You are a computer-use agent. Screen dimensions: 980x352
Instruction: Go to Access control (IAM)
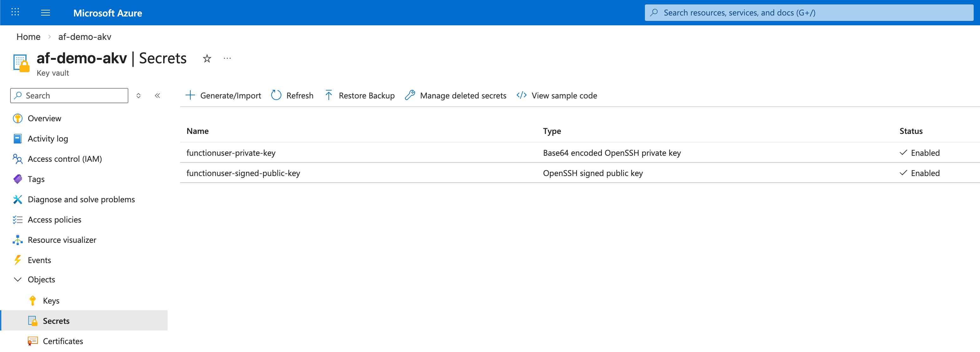coord(65,159)
